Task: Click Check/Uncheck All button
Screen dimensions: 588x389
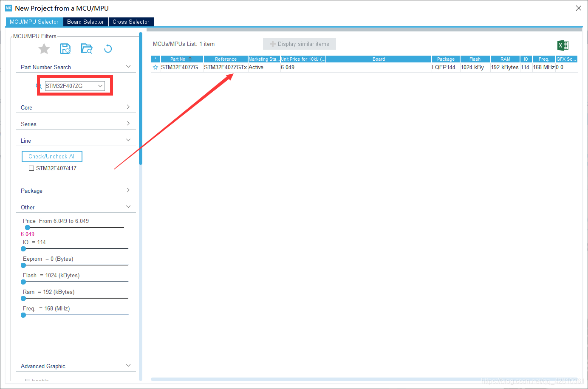Action: coord(52,157)
